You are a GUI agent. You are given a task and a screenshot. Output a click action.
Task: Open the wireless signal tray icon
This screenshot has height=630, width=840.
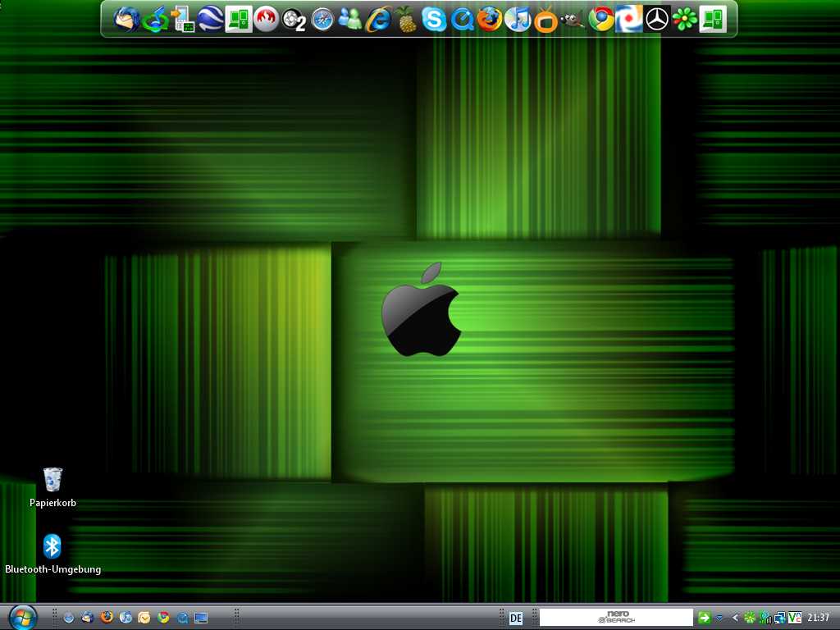[x=765, y=618]
